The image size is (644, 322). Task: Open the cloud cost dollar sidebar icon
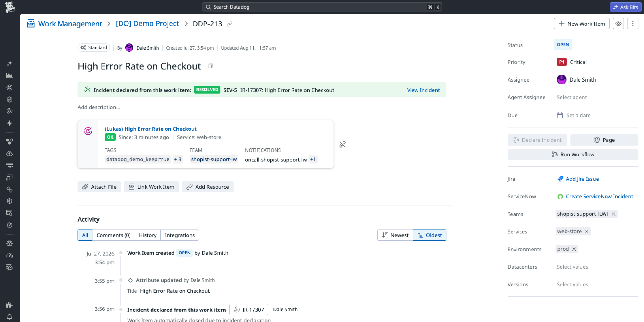tap(9, 154)
